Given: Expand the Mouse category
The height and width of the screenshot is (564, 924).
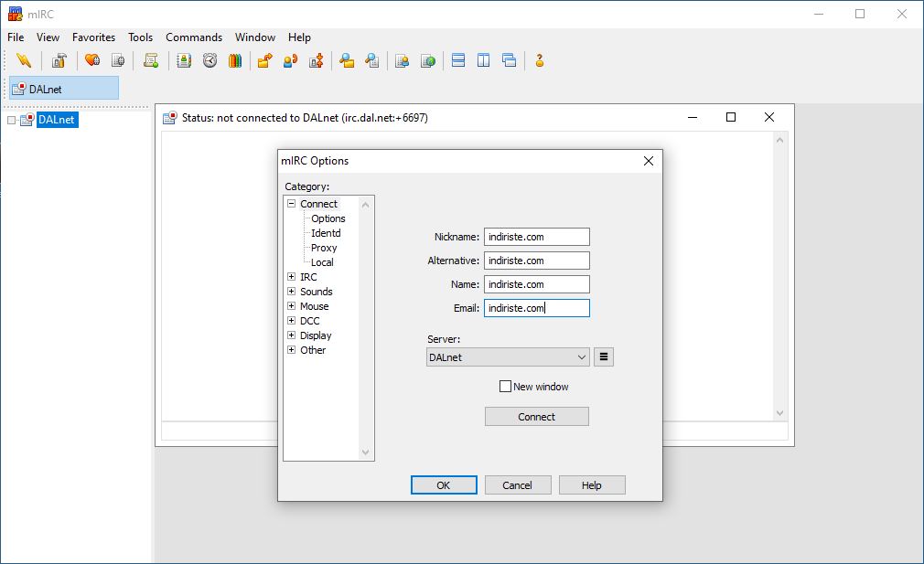Looking at the screenshot, I should point(291,306).
